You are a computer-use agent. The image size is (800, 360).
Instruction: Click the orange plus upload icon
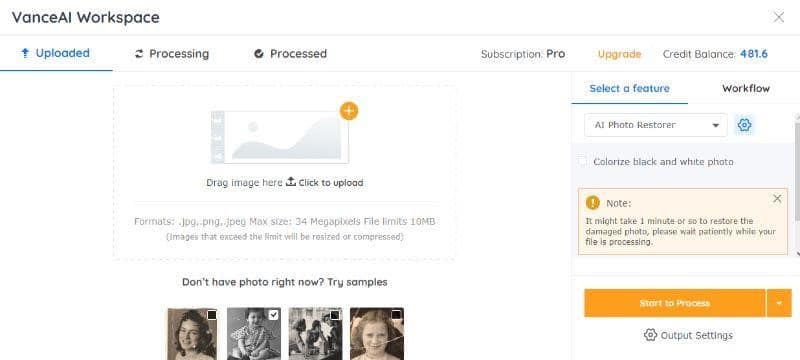[349, 111]
